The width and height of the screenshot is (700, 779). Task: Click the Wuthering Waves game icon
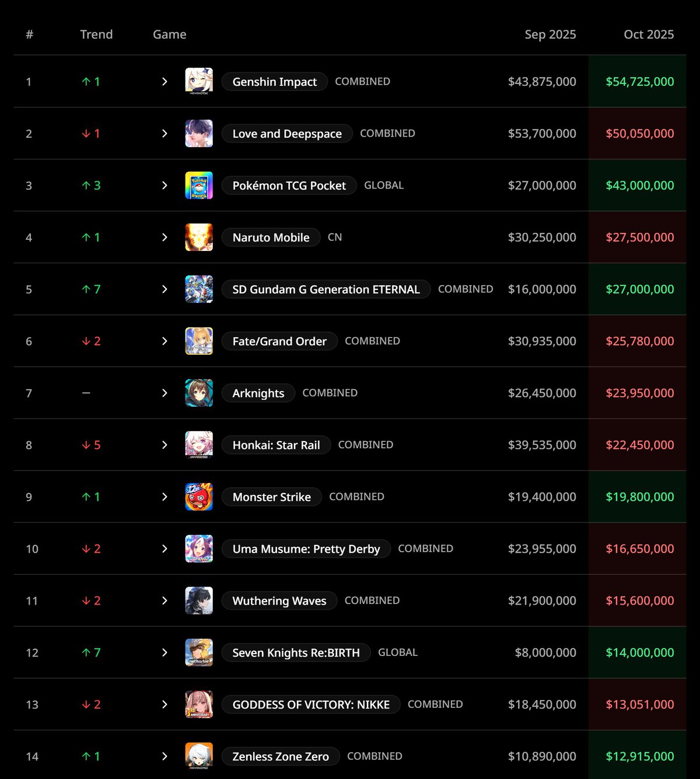[x=199, y=601]
